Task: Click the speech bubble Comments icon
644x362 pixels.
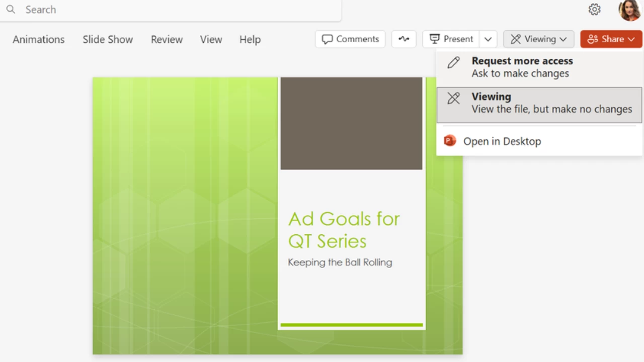Action: tap(328, 39)
